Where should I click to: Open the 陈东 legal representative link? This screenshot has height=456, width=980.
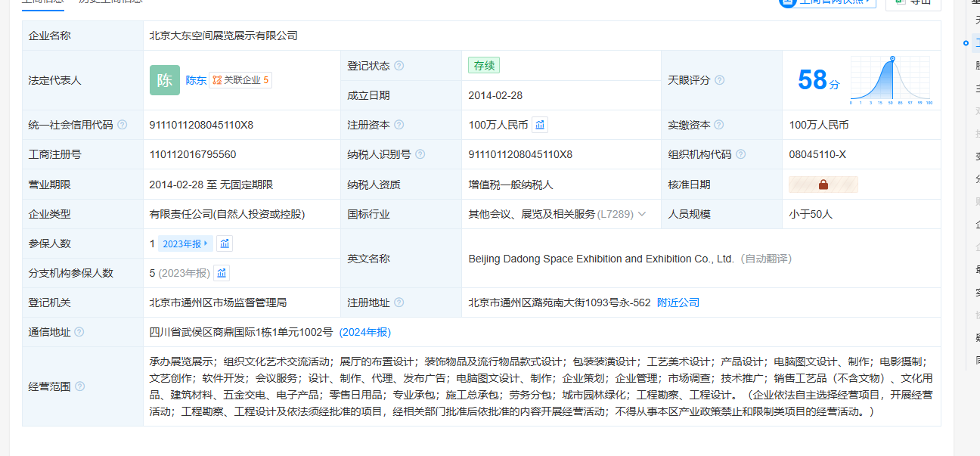[196, 80]
